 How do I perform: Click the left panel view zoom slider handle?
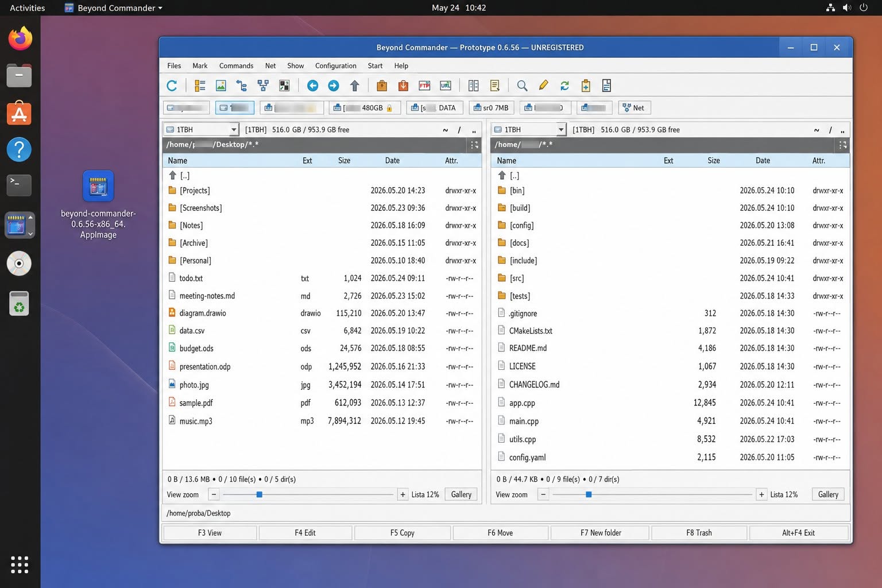coord(260,494)
